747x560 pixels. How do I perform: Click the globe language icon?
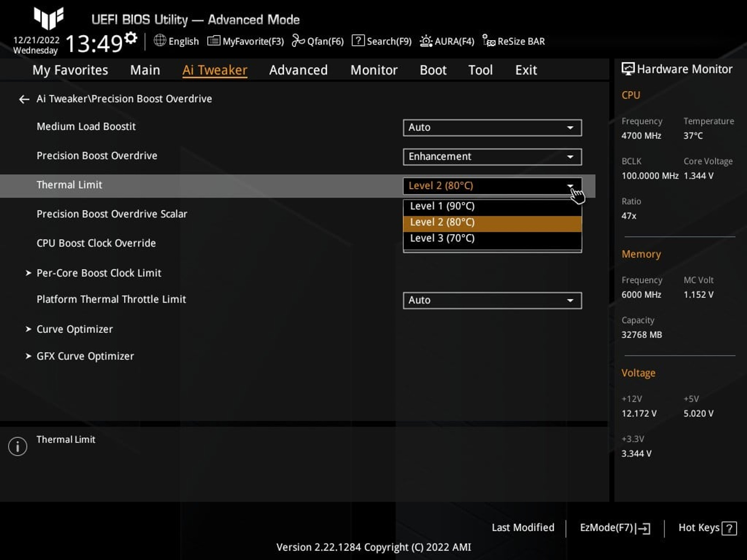[x=160, y=40]
